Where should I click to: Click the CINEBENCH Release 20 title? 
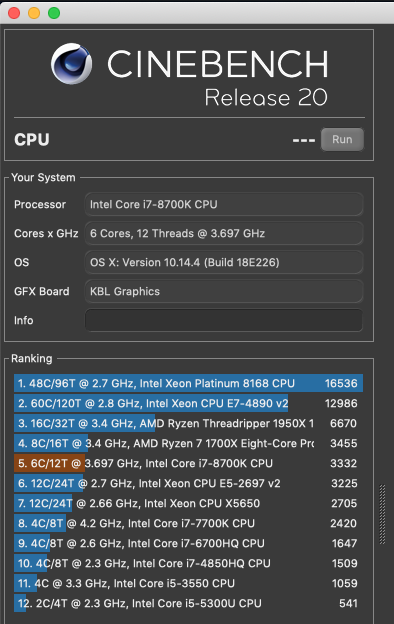pos(218,77)
